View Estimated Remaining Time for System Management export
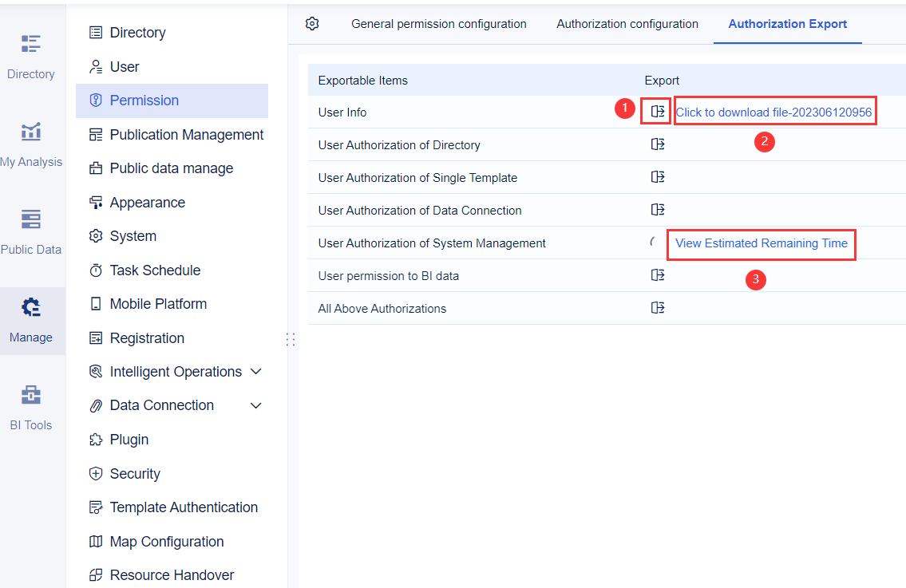 click(x=761, y=243)
